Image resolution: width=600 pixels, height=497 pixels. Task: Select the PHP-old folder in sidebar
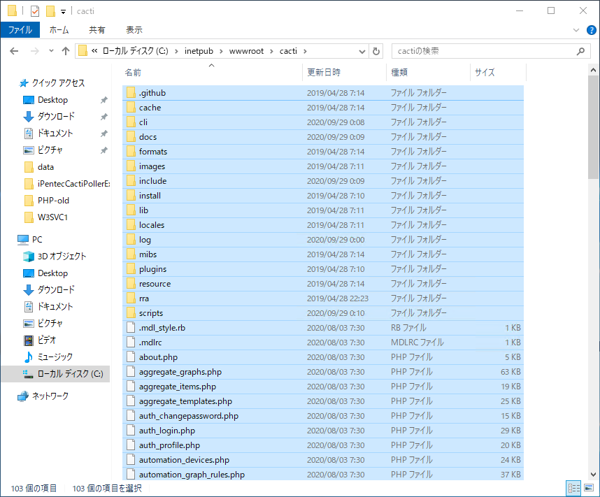tap(53, 200)
